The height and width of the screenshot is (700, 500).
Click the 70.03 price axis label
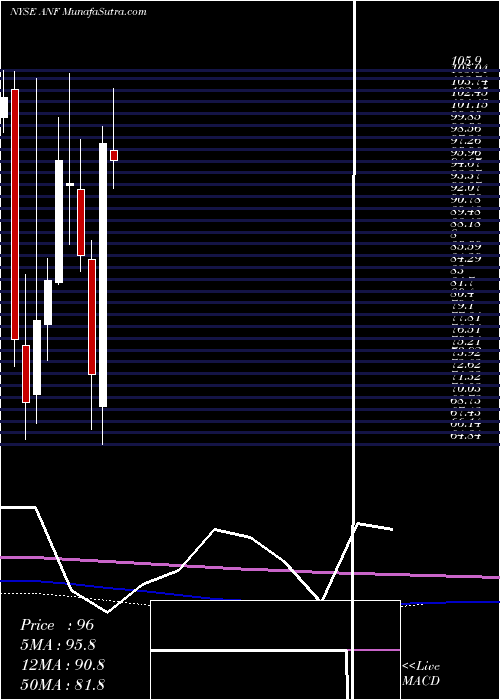pos(467,389)
